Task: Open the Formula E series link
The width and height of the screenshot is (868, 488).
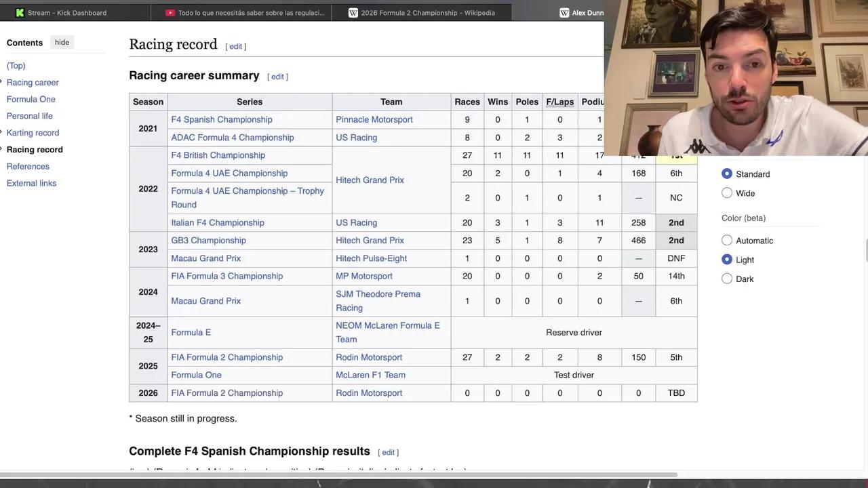Action: coord(191,332)
